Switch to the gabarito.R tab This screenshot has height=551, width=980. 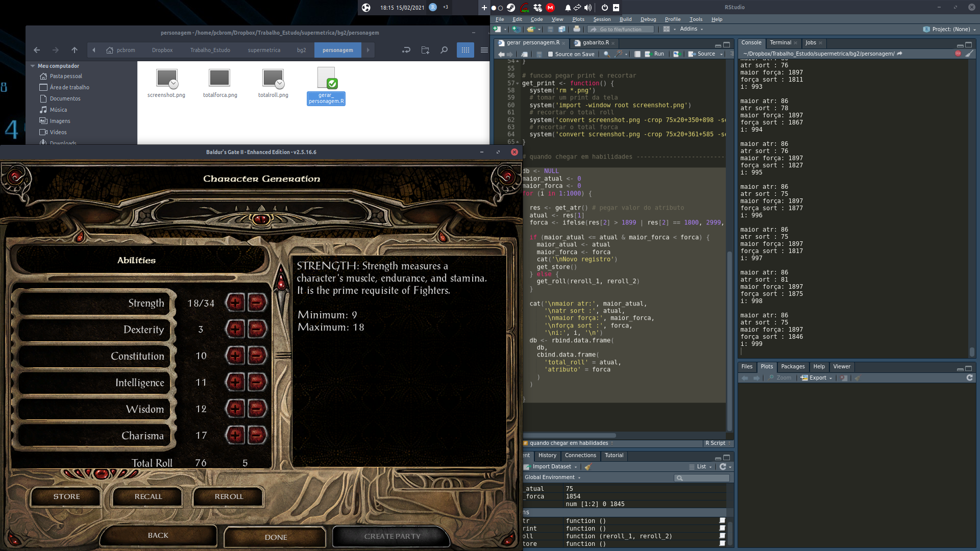click(595, 43)
